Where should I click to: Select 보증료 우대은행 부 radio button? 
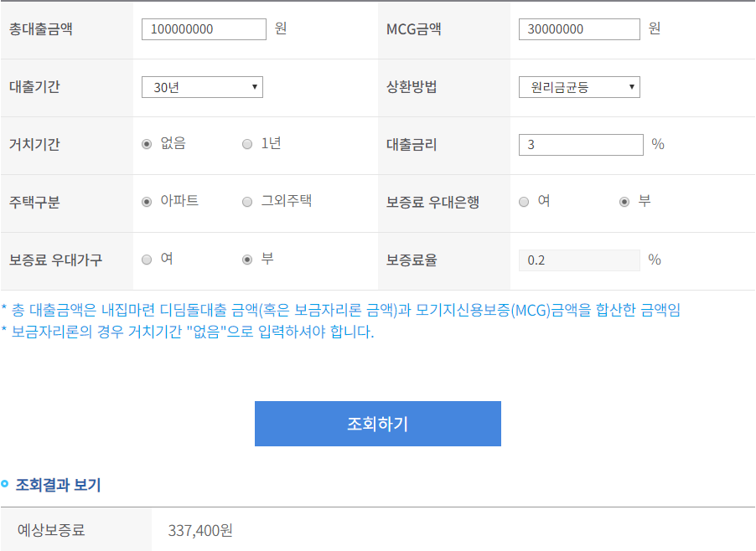624,202
